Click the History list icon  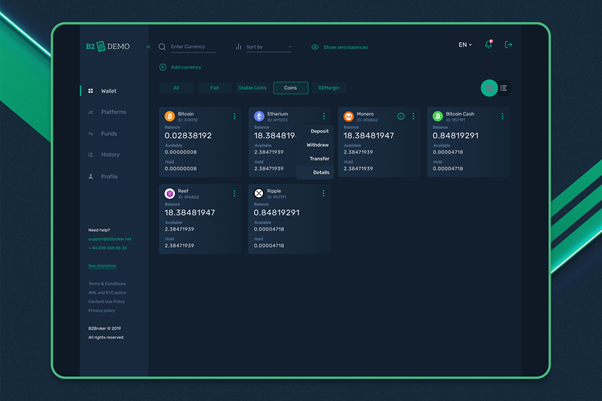[x=91, y=155]
